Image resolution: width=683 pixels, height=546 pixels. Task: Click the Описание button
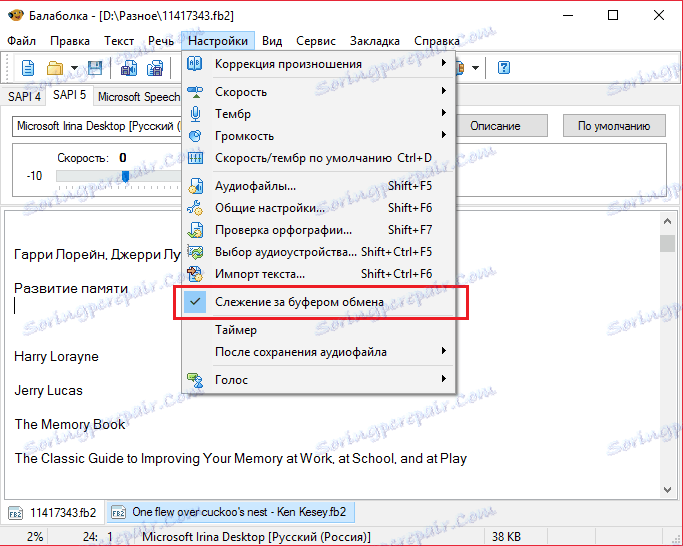pos(495,126)
